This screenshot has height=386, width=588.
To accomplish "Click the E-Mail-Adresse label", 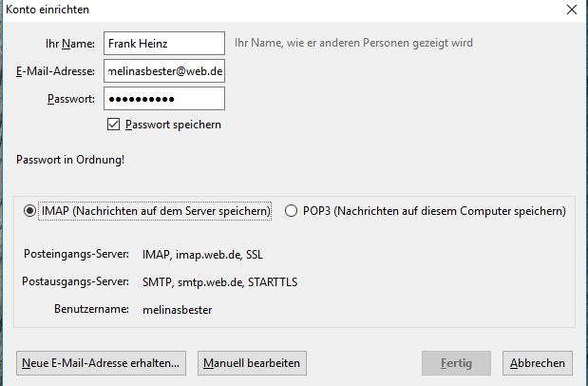I will click(x=55, y=71).
